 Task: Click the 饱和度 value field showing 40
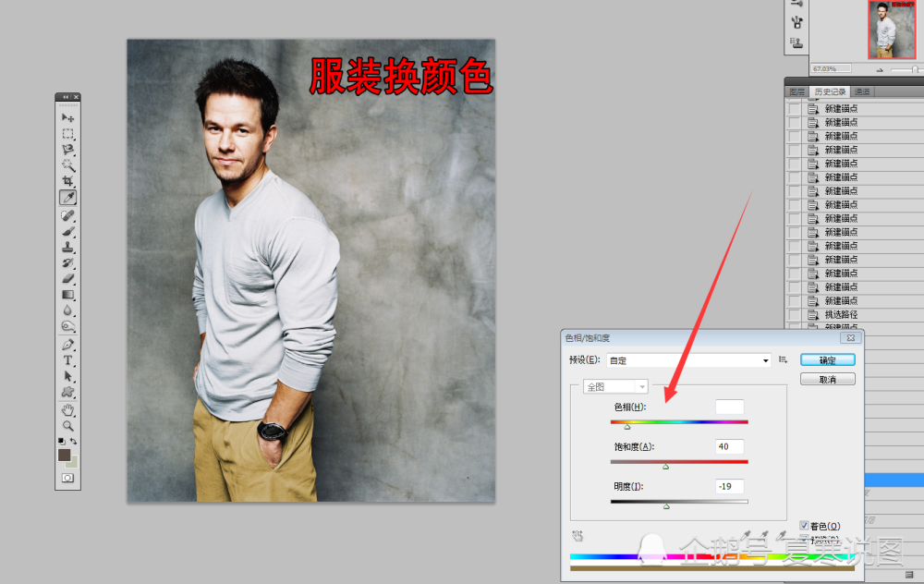[x=730, y=446]
